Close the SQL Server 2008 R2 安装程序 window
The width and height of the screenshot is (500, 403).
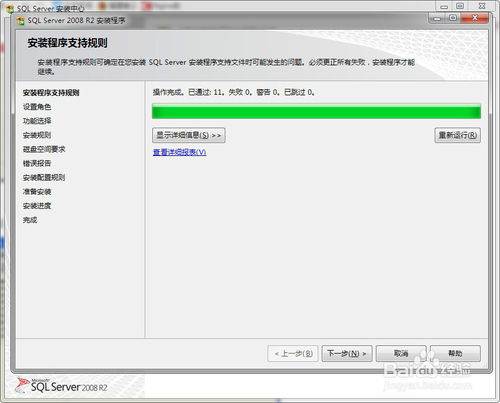[475, 18]
